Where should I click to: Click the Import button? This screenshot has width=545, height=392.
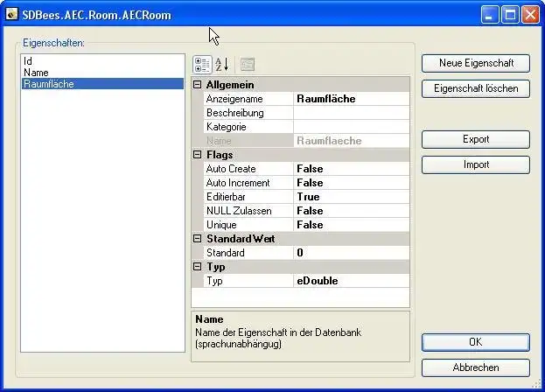(476, 164)
